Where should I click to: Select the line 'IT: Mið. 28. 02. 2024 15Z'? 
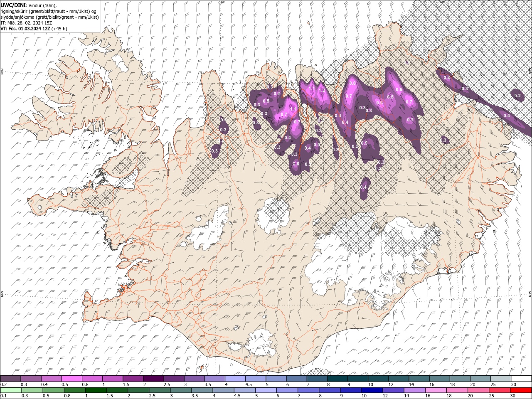click(x=26, y=23)
